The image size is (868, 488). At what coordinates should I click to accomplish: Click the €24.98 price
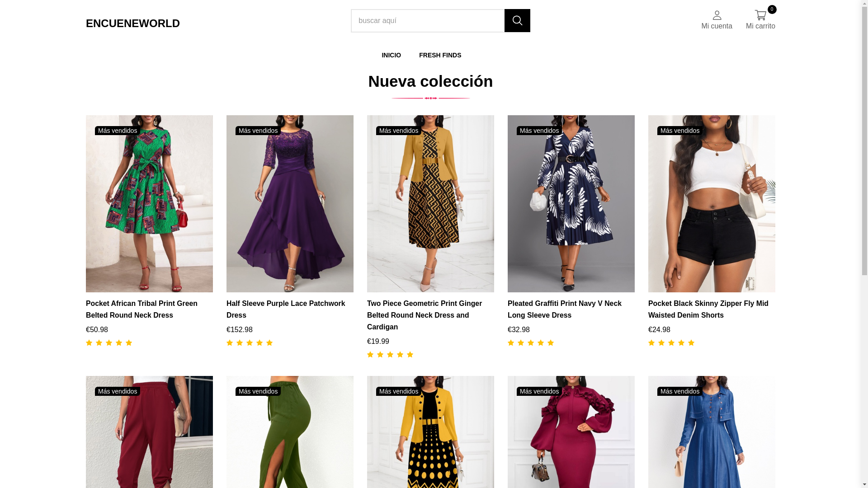pyautogui.click(x=659, y=330)
